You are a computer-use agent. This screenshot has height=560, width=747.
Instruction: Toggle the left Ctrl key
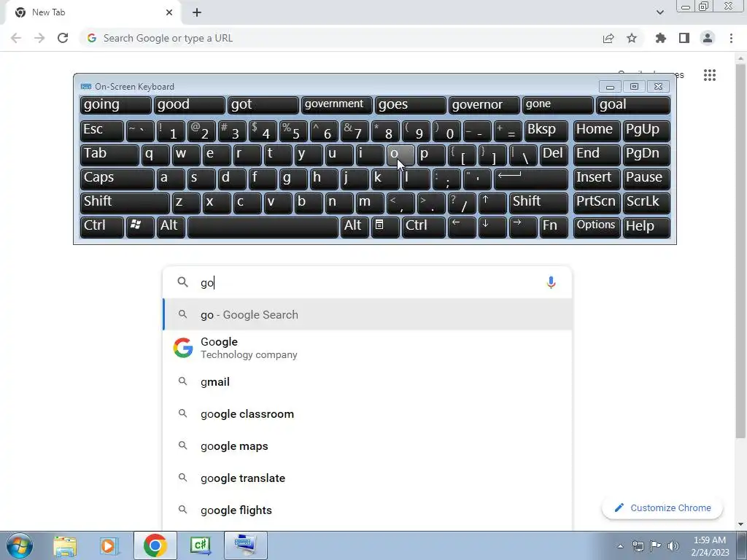101,227
